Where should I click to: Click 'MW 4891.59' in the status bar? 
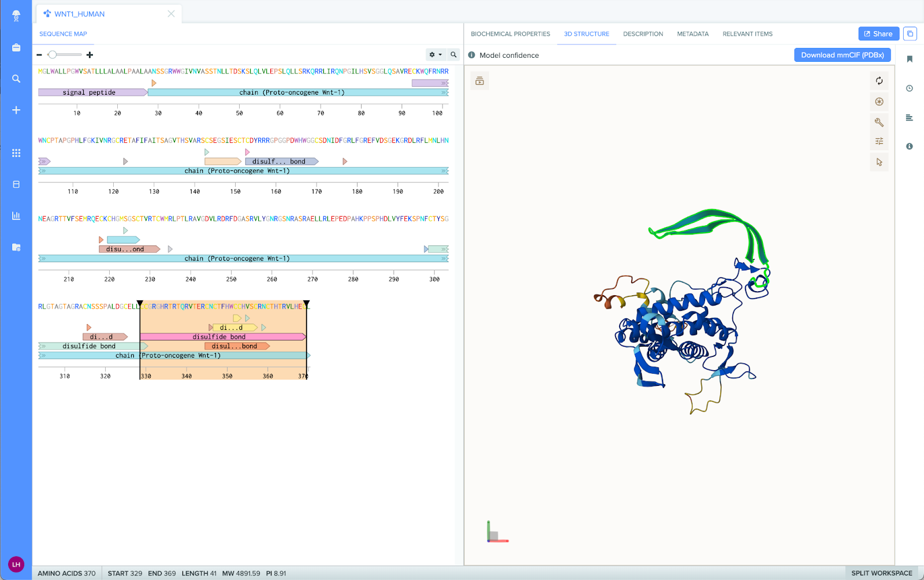[x=241, y=573]
